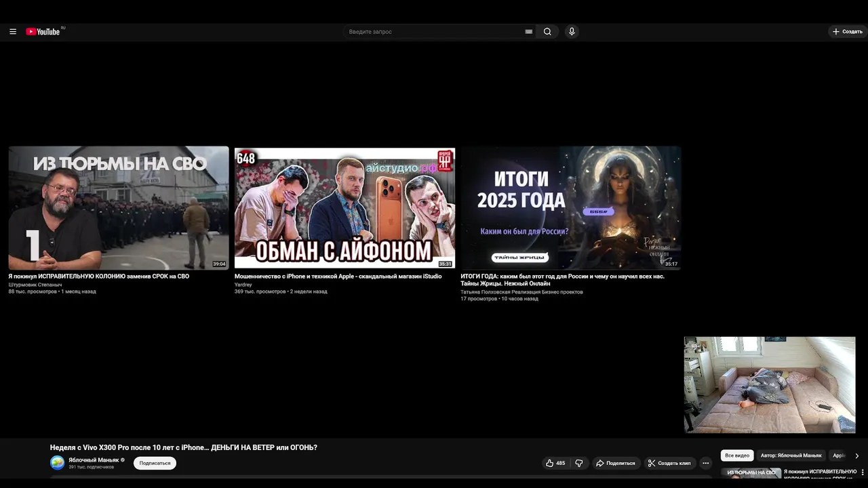
Task: Open title Я покинул ИСПРАВИТЕЛЬНУЮ КОЛОНИЮ
Action: pyautogui.click(x=99, y=277)
